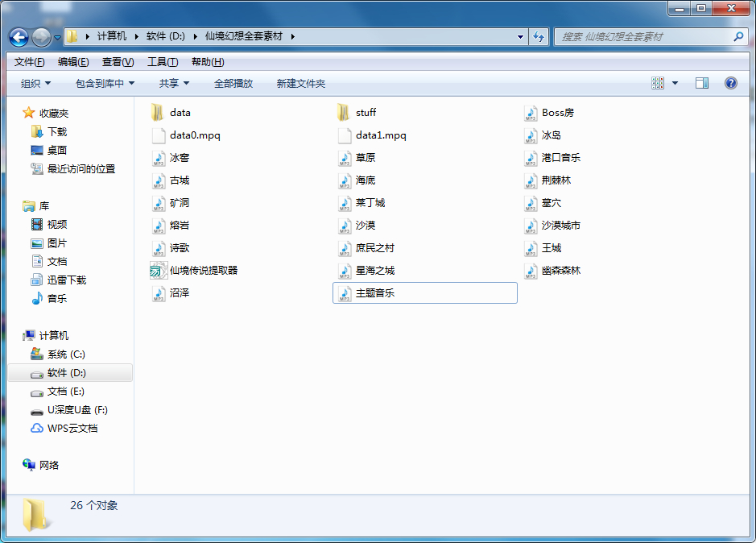Select the 港口音乐 MP3 file icon
The image size is (756, 543).
531,158
